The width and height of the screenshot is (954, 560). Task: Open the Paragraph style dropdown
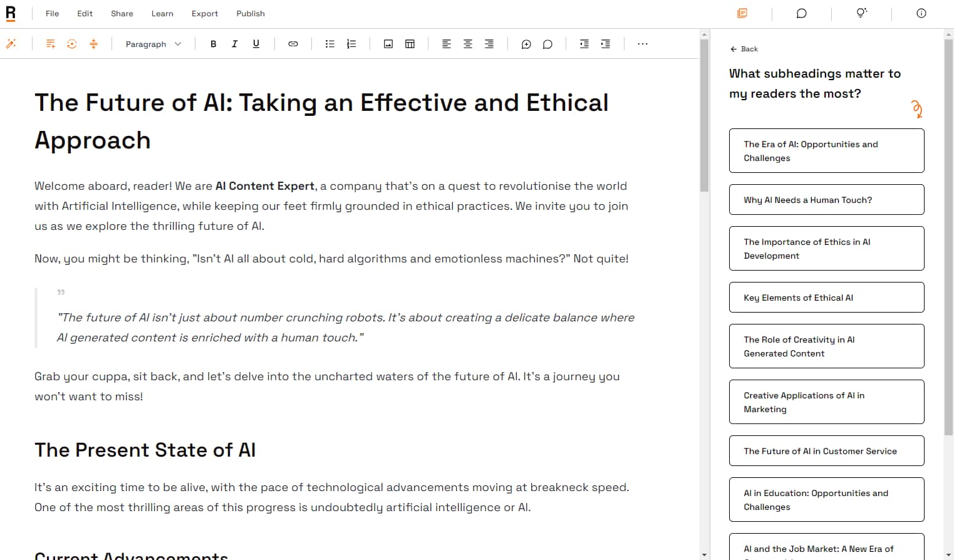pyautogui.click(x=152, y=44)
